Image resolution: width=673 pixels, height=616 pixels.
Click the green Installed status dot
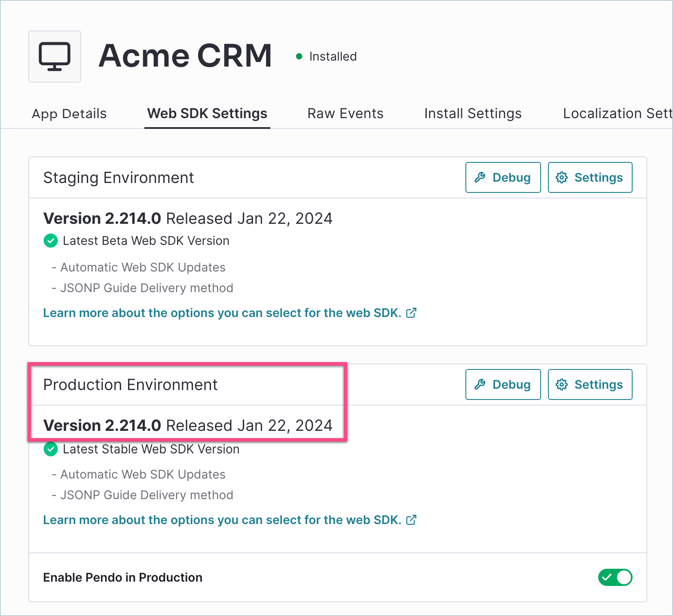[x=299, y=56]
